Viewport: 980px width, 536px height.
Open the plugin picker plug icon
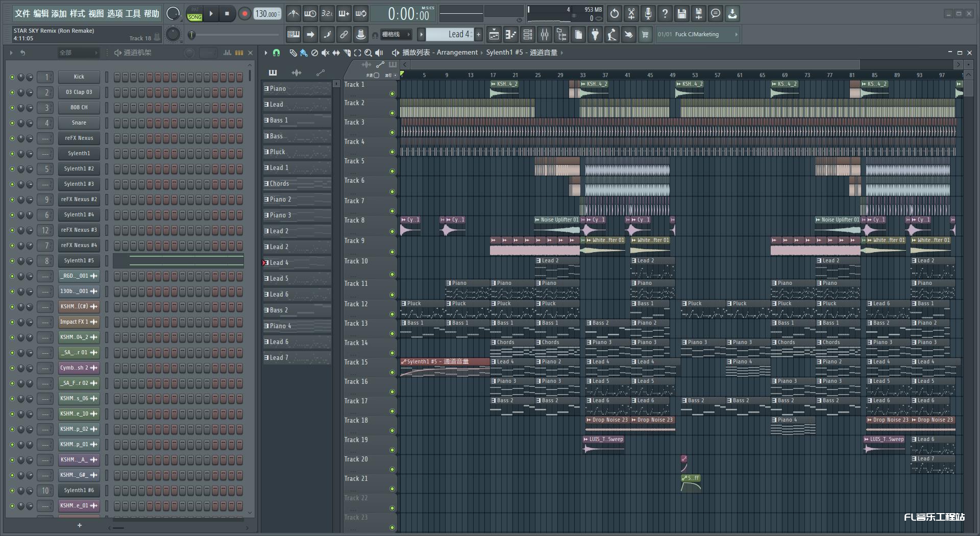coord(595,35)
